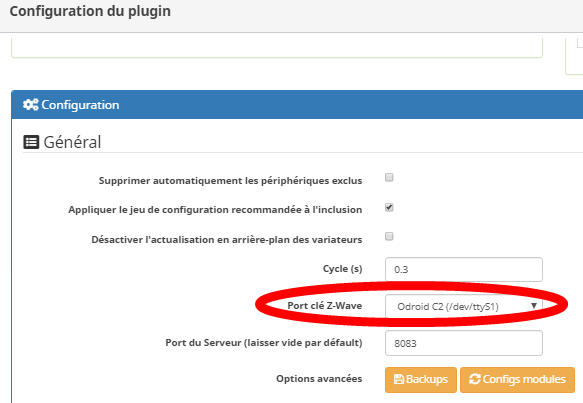Image resolution: width=583 pixels, height=403 pixels.
Task: Enable automatic removal of excluded devices checkbox
Action: (389, 177)
